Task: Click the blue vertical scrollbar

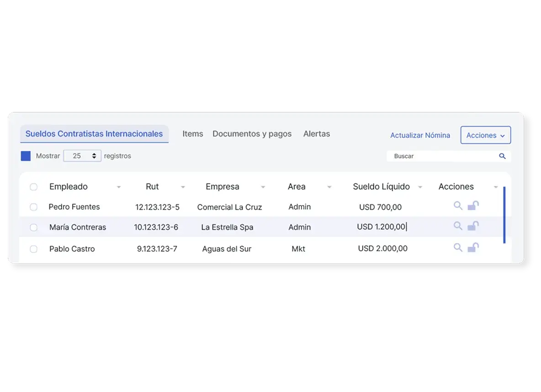Action: coord(504,215)
